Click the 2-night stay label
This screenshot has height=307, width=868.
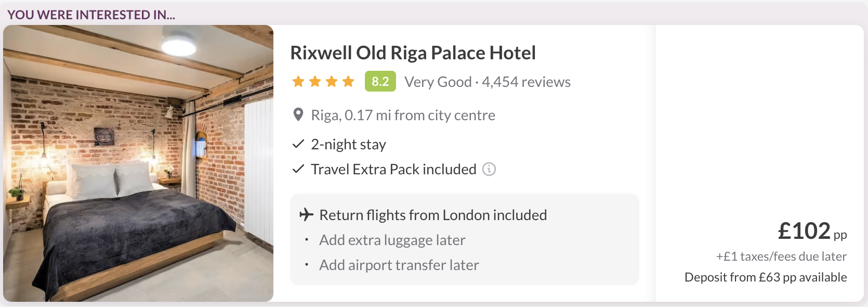coord(348,145)
